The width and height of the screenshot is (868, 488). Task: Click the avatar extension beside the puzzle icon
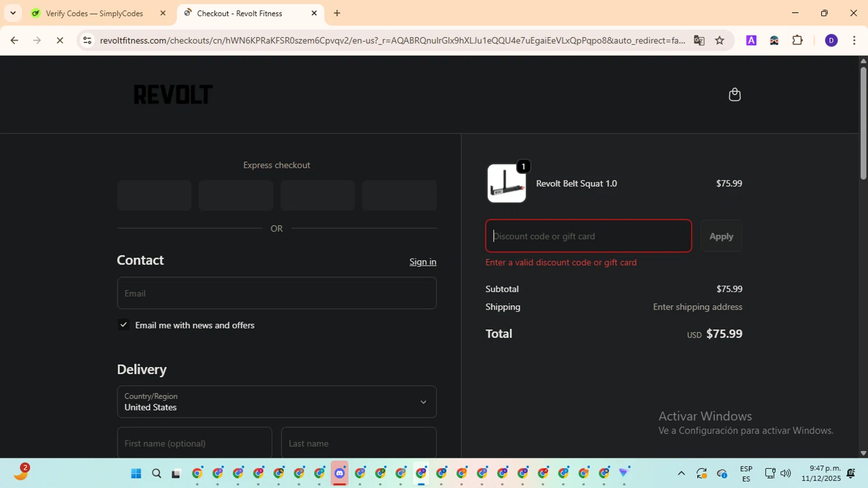point(774,41)
